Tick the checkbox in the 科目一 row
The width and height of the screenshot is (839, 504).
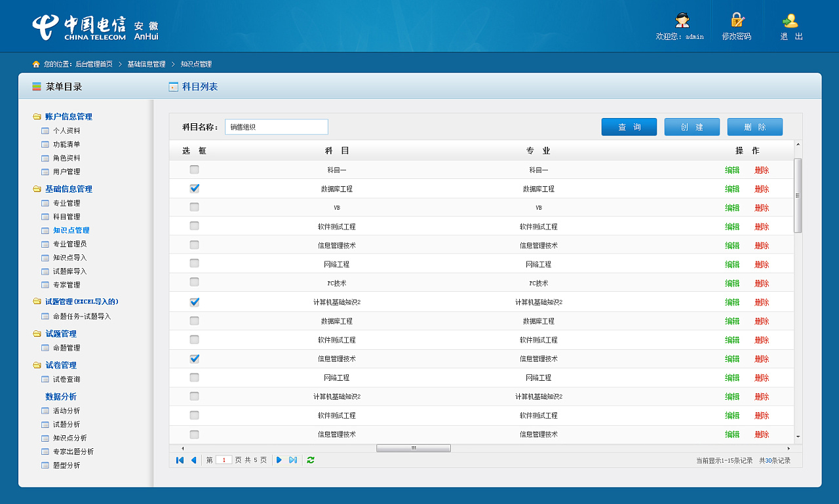(194, 170)
